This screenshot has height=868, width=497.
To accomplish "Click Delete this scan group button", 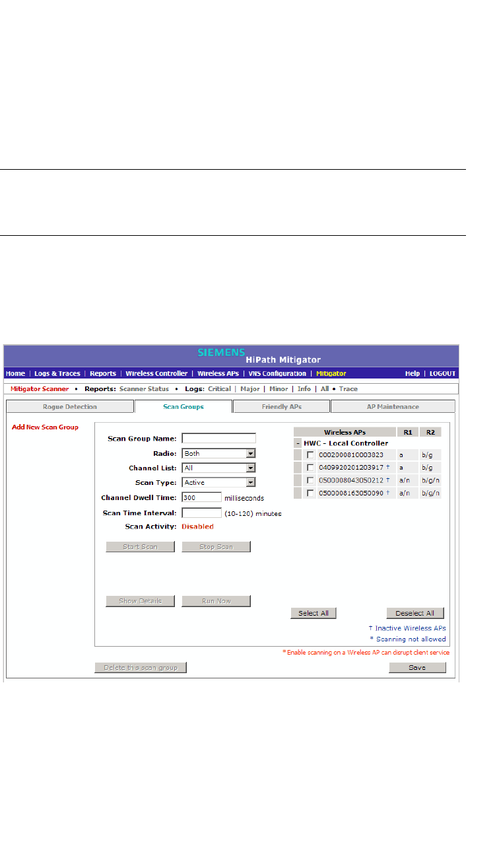I will tap(141, 667).
